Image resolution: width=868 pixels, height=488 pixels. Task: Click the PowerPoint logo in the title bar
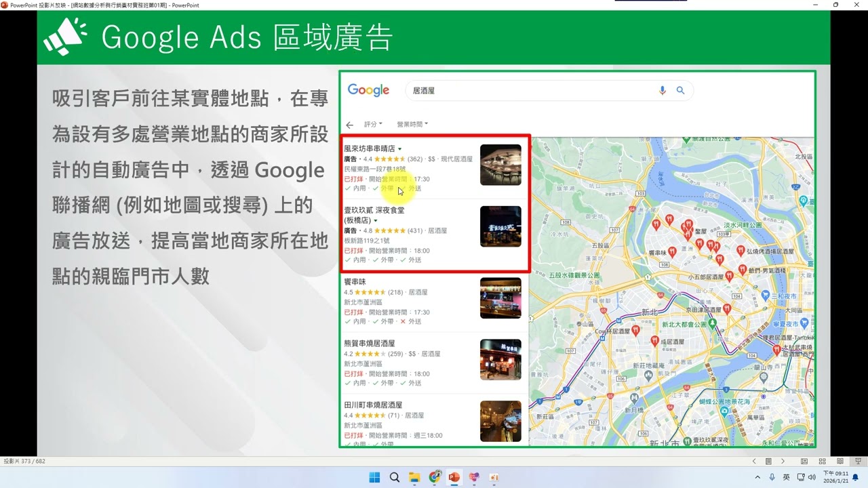point(4,5)
